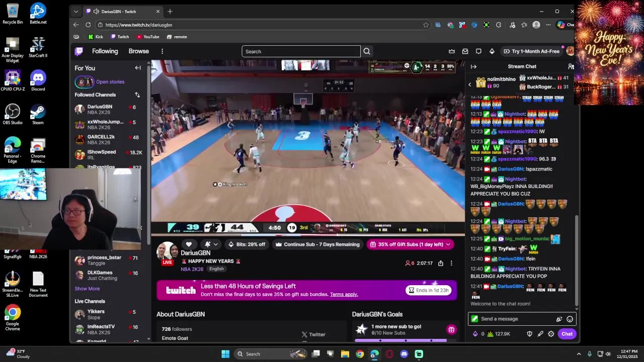Favorite this page with the star icon
Image resolution: width=644 pixels, height=362 pixels.
(426, 25)
